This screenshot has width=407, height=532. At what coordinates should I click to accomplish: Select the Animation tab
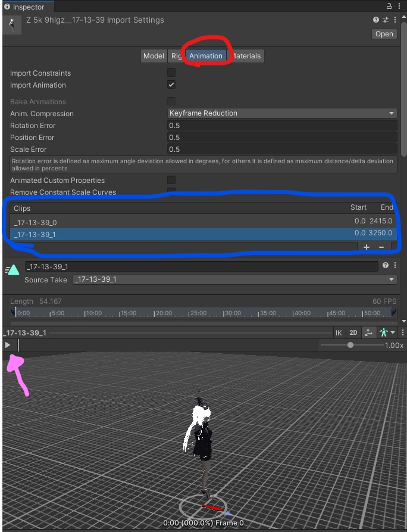pos(206,56)
